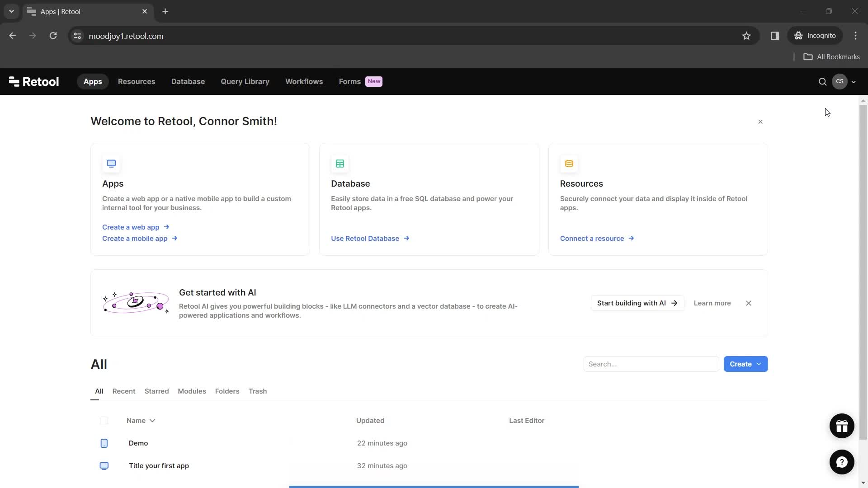868x488 pixels.
Task: Select the All tab
Action: [x=99, y=391]
